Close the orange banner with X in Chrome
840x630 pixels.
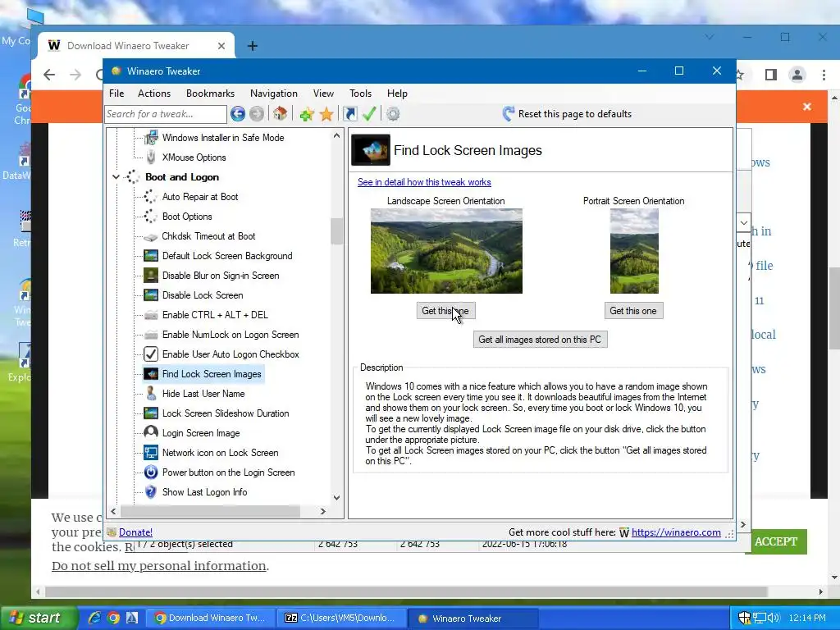pyautogui.click(x=807, y=107)
